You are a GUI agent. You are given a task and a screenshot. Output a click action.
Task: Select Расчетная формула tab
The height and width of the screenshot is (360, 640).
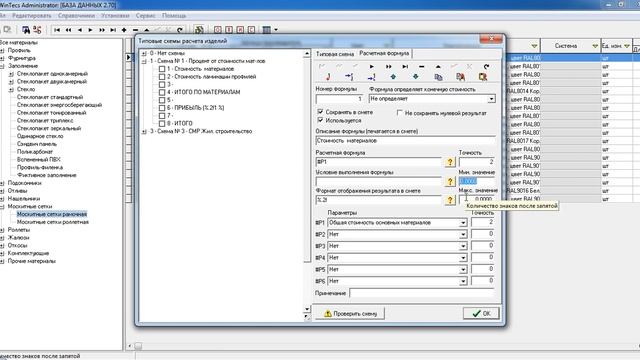(384, 53)
